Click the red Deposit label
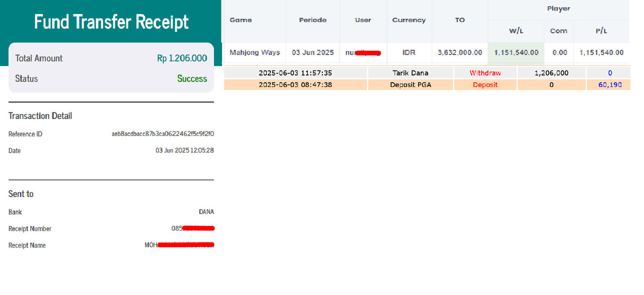644x295 pixels. 485,85
